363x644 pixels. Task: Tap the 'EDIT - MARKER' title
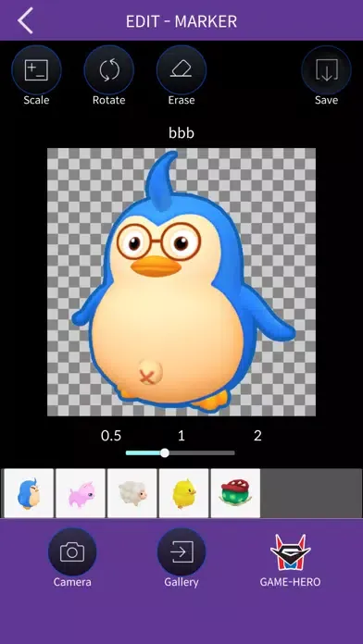pyautogui.click(x=181, y=21)
